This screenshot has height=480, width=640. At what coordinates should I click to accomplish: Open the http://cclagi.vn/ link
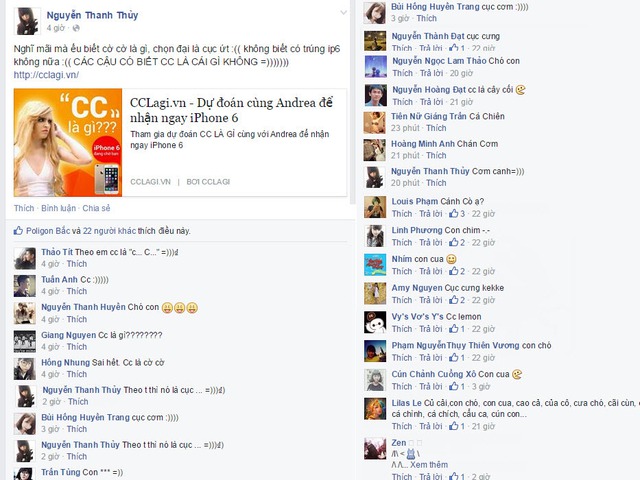click(x=46, y=75)
